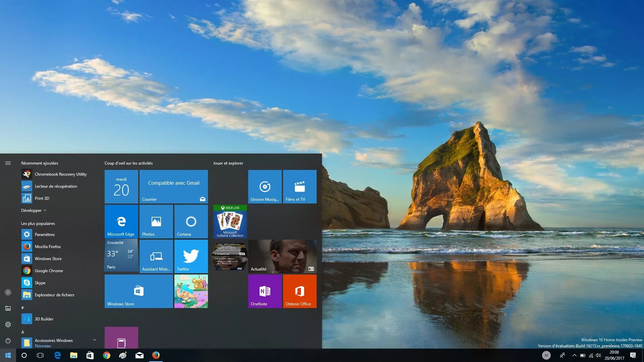Open Couririer compatible Gmail tile

(x=173, y=186)
